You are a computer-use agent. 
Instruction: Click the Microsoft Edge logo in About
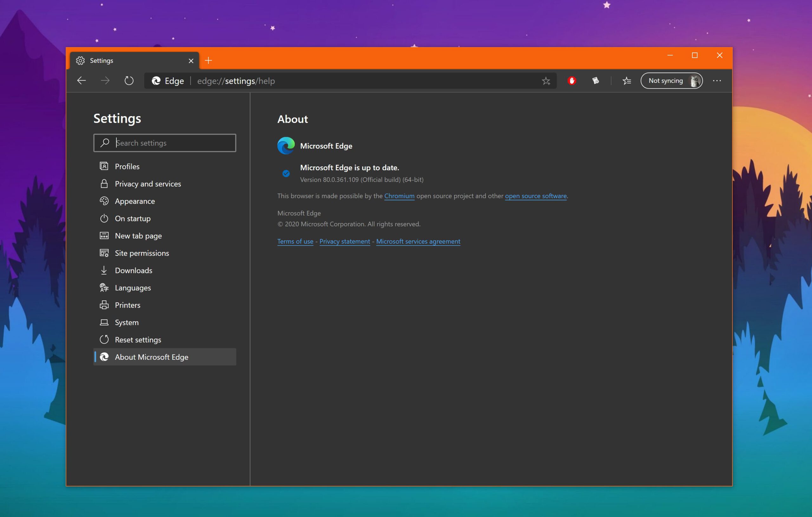(x=286, y=146)
